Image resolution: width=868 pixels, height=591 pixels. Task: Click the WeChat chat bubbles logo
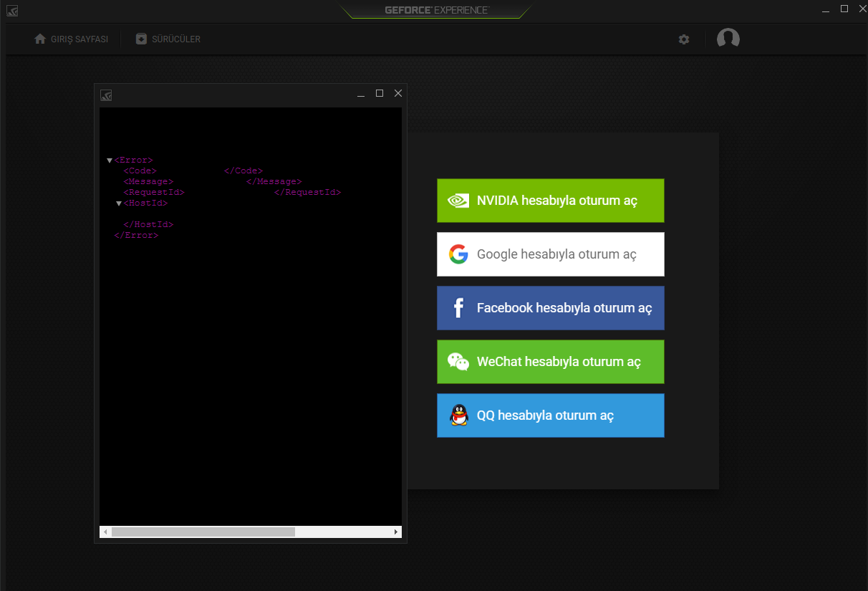tap(458, 362)
